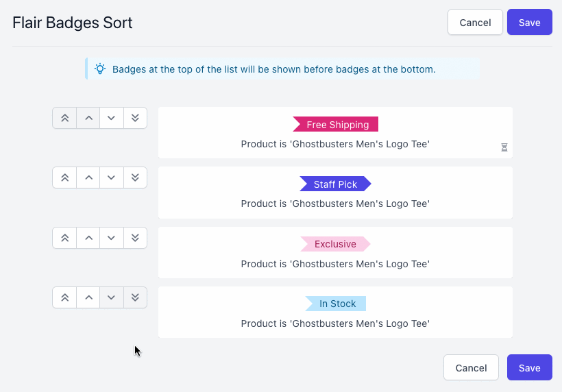
Task: Move Free Shipping badge to the bottom
Action: [135, 118]
